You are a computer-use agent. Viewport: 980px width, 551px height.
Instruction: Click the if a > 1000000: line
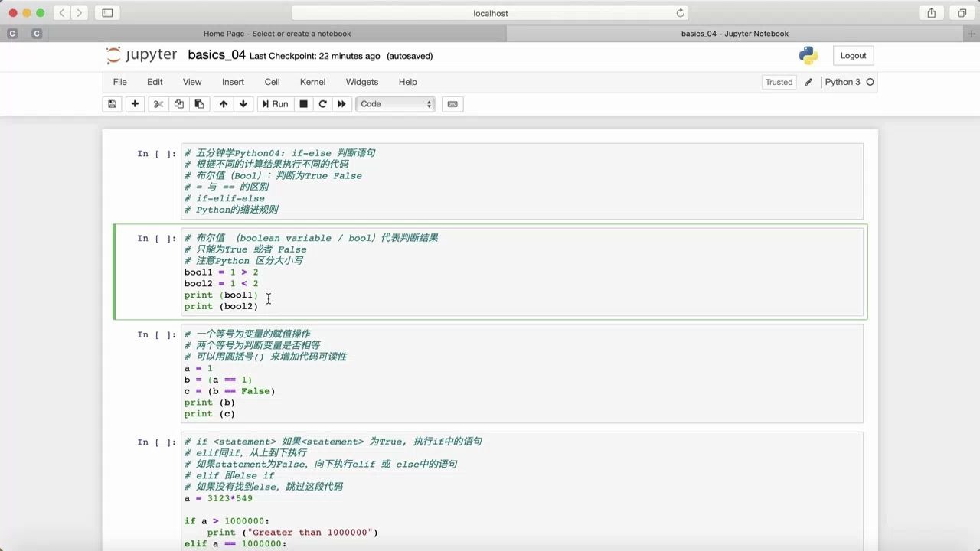coord(227,521)
